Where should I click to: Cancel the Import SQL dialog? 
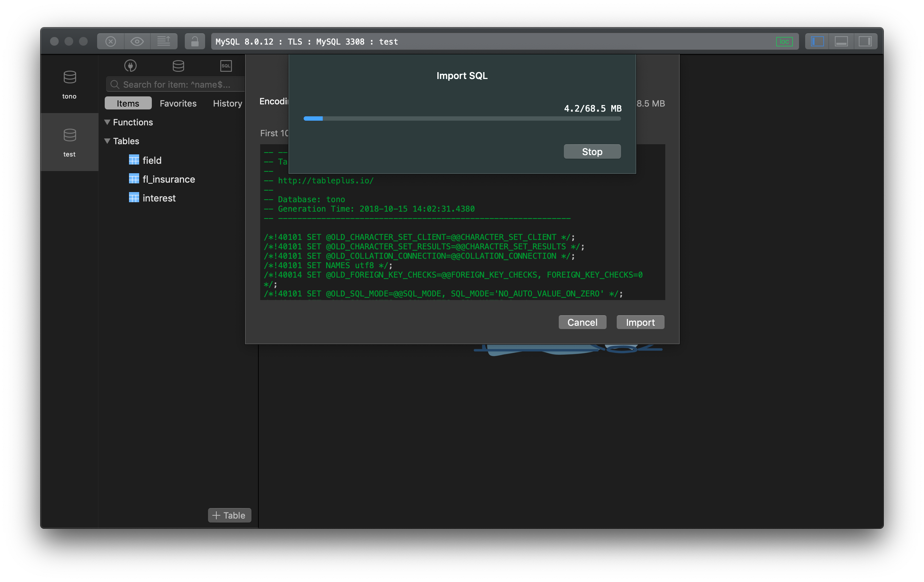[x=582, y=322]
